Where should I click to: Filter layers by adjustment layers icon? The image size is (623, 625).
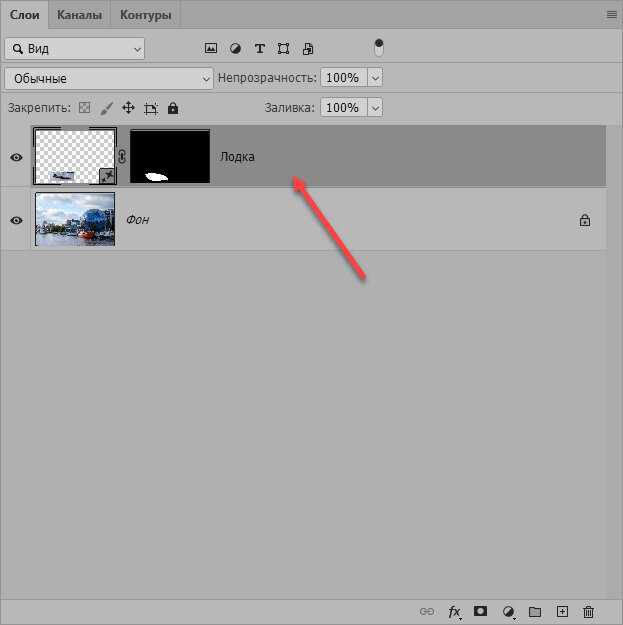coord(236,49)
